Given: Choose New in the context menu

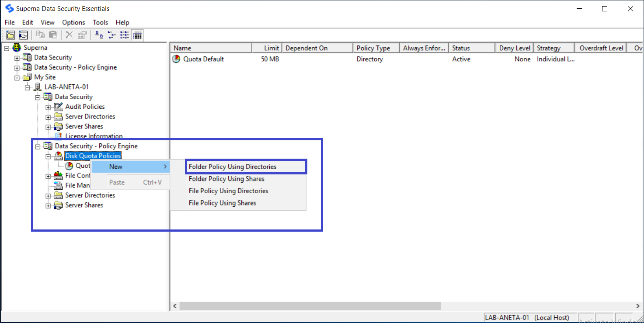Looking at the screenshot, I should 130,167.
